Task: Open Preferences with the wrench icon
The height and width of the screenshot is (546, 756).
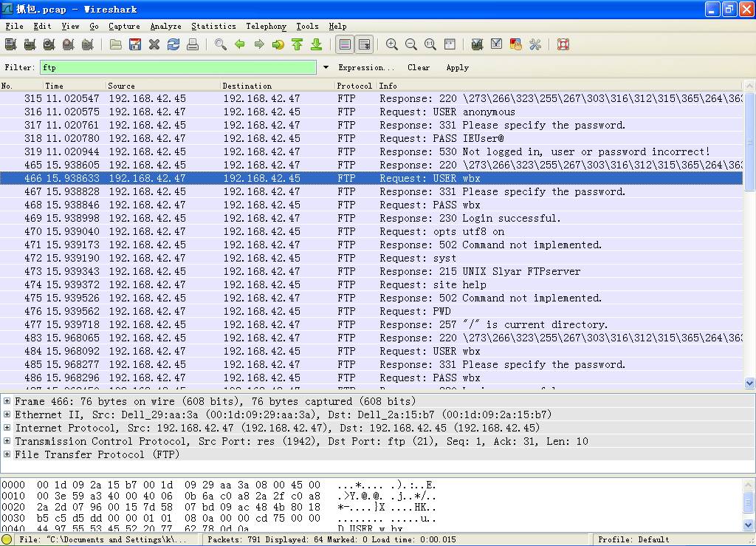Action: pos(535,44)
